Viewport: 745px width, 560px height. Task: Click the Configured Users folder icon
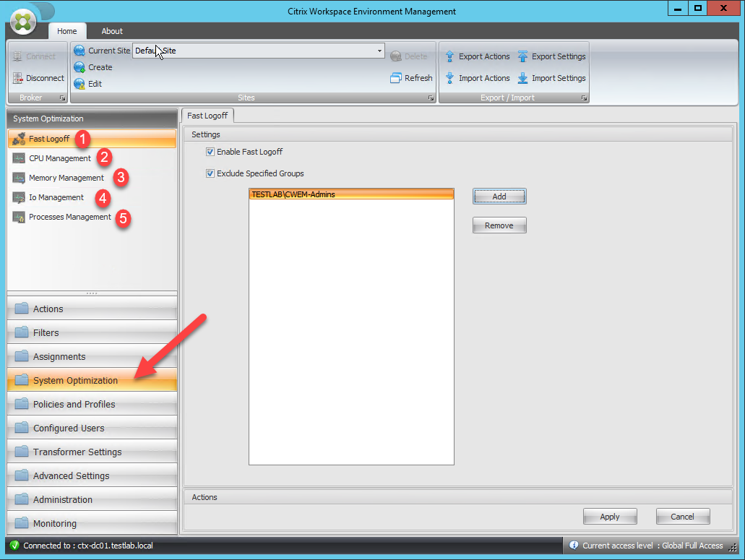pos(22,428)
